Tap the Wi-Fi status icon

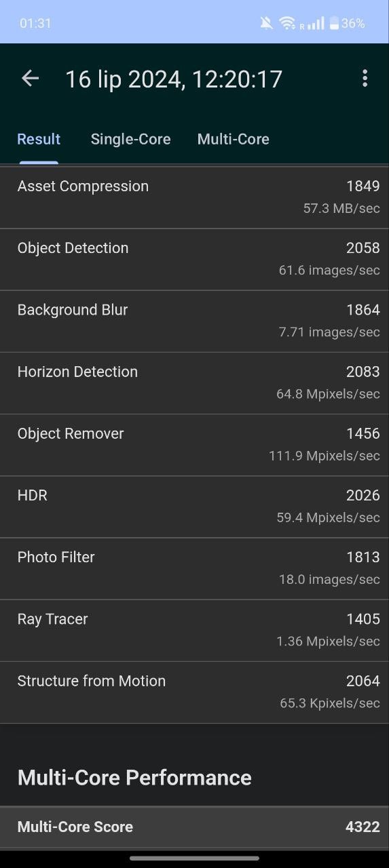coord(287,24)
